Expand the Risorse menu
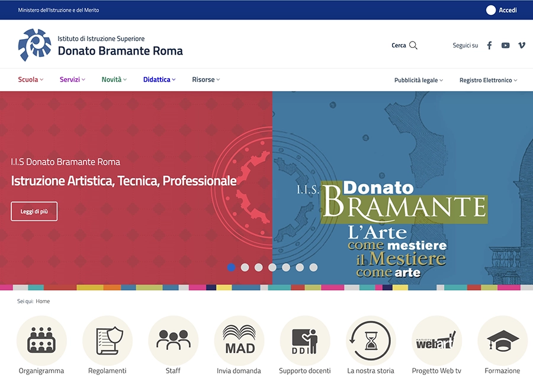533x392 pixels. (x=206, y=79)
